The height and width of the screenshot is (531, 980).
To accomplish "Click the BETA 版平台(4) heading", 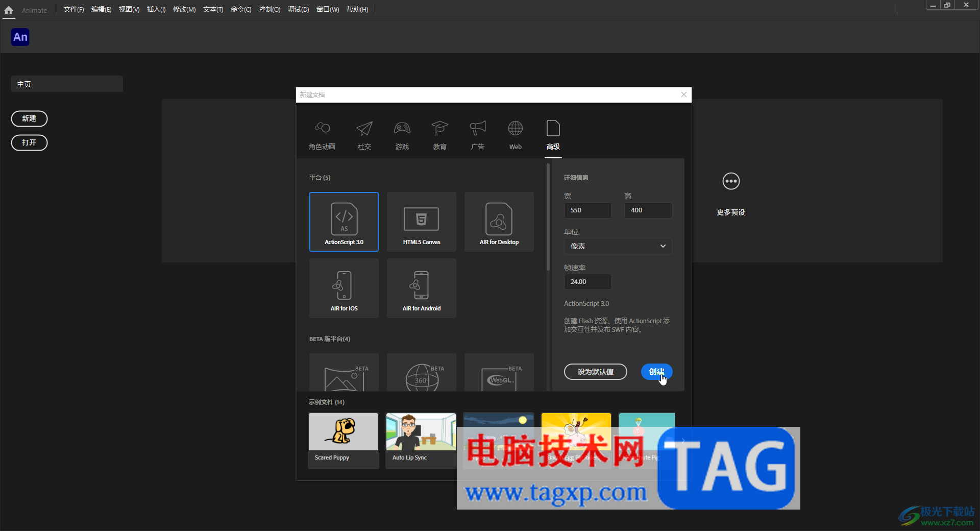I will tap(330, 339).
